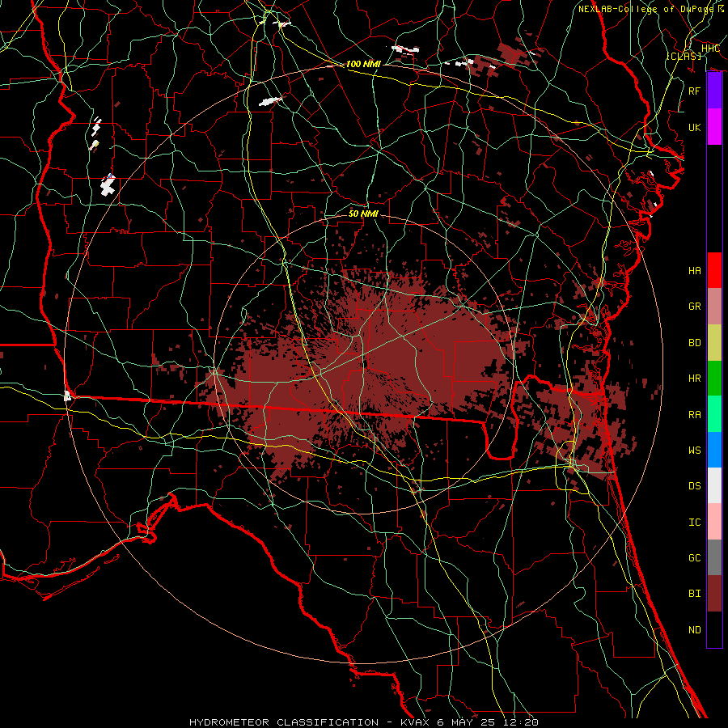Screen dimensions: 728x728
Task: Click the IC legend label
Action: 694,523
